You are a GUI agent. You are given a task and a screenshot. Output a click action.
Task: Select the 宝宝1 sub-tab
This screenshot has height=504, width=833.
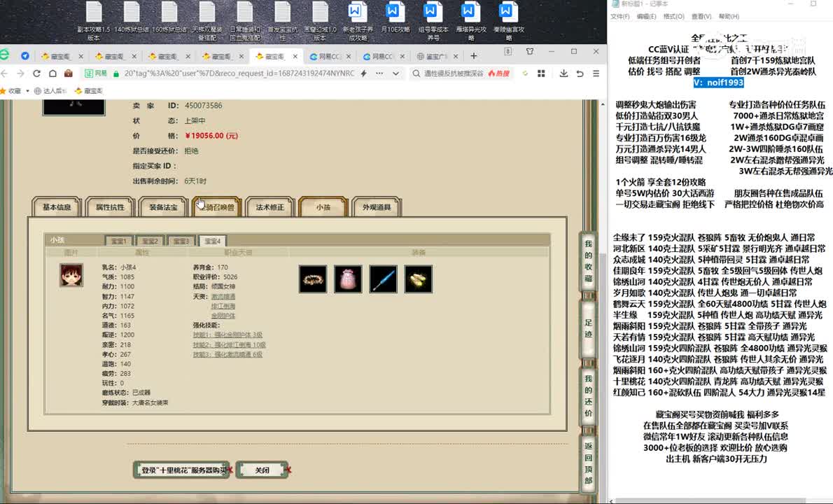pos(118,241)
